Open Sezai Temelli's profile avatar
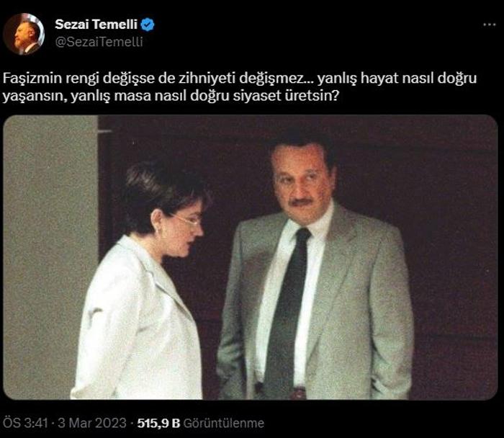 click(x=24, y=34)
